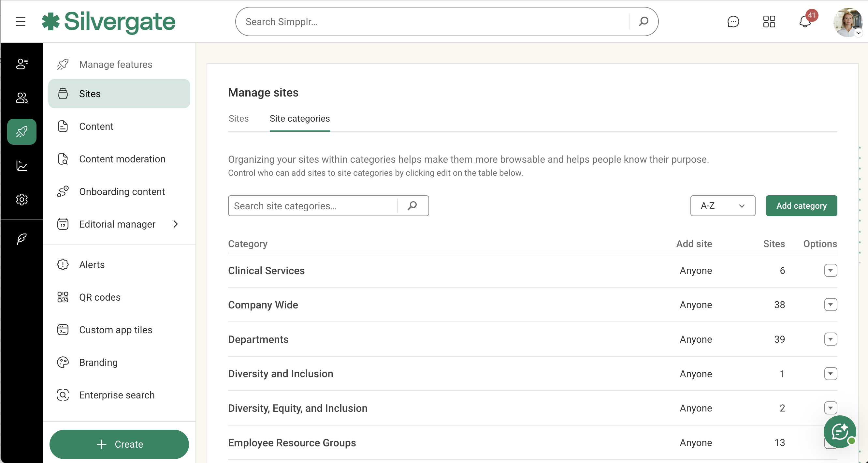Screen dimensions: 868x463
Task: Submit global search with magnifier icon
Action: pyautogui.click(x=643, y=22)
